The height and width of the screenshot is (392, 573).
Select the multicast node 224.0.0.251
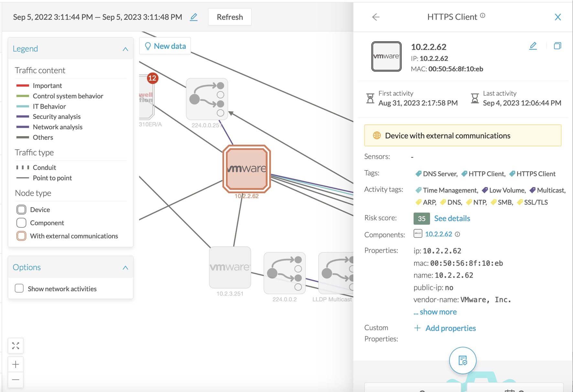pos(207,99)
